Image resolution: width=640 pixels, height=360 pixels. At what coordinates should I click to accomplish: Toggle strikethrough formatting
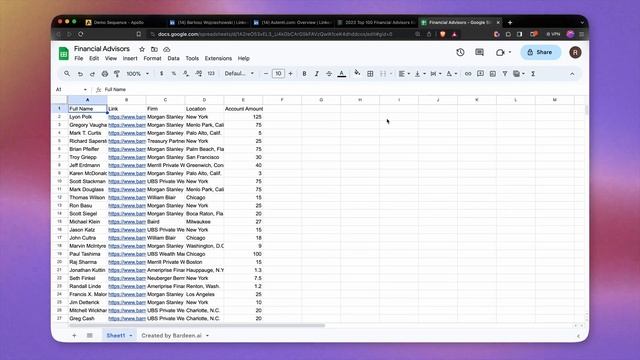coord(329,74)
